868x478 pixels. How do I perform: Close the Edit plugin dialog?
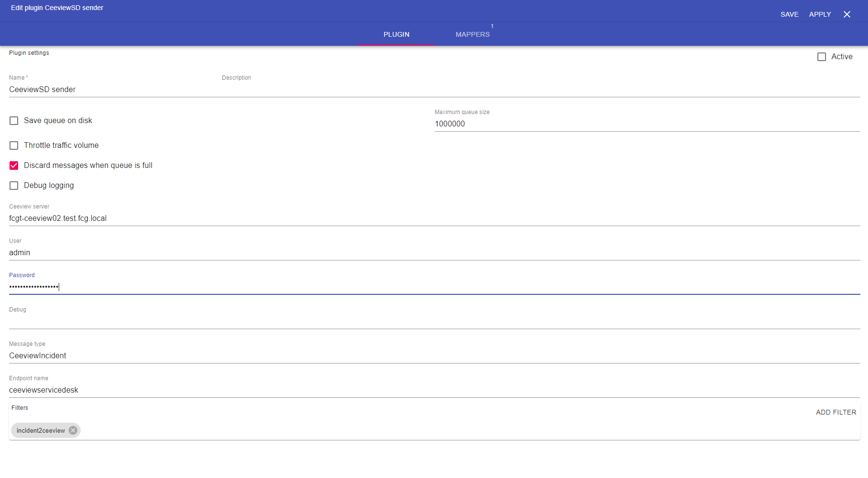pos(847,14)
